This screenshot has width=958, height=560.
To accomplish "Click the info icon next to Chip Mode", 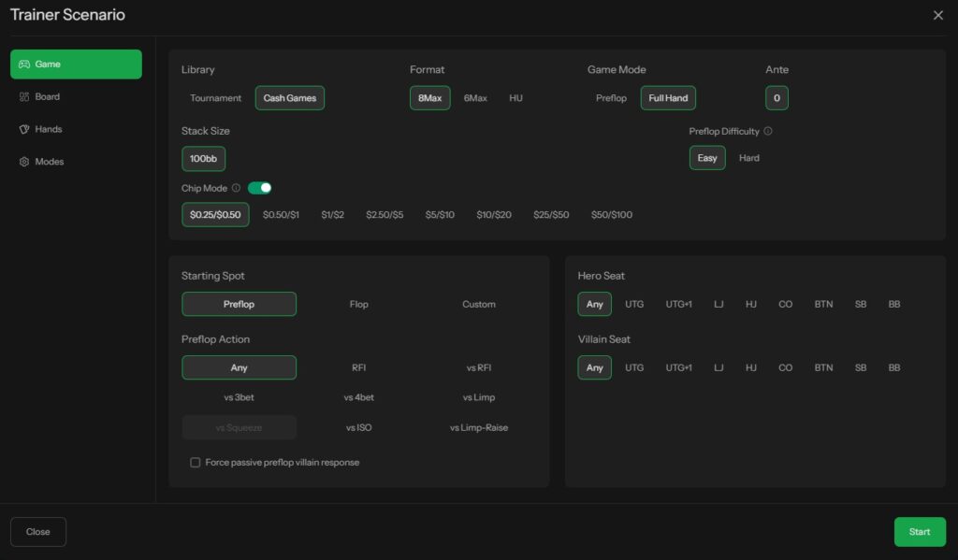I will pos(236,188).
